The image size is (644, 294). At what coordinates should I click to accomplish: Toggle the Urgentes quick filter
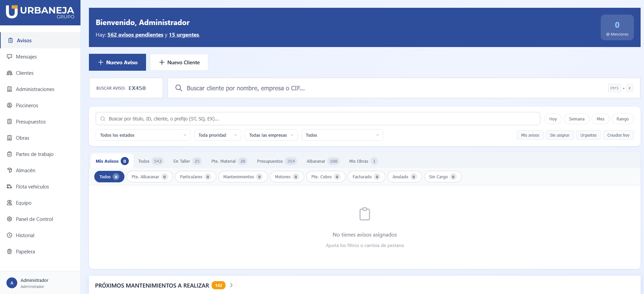point(588,135)
